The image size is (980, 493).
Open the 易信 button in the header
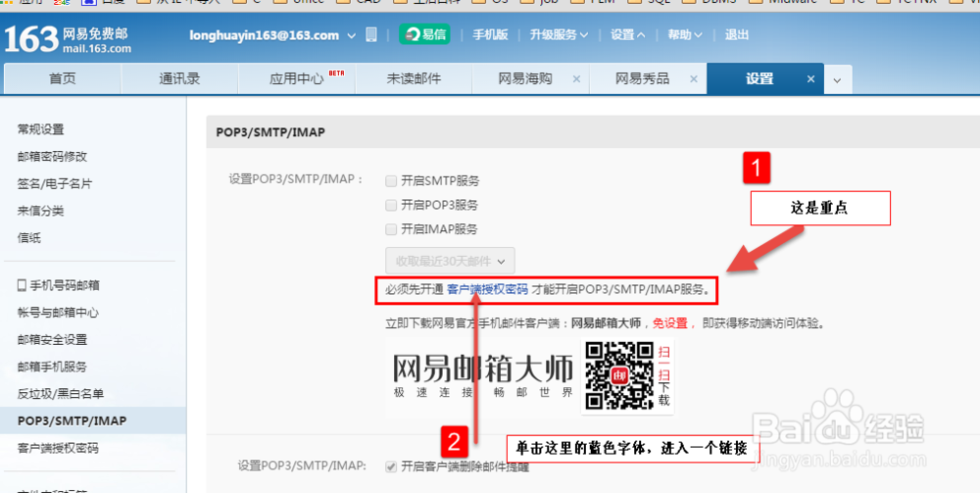pyautogui.click(x=424, y=34)
